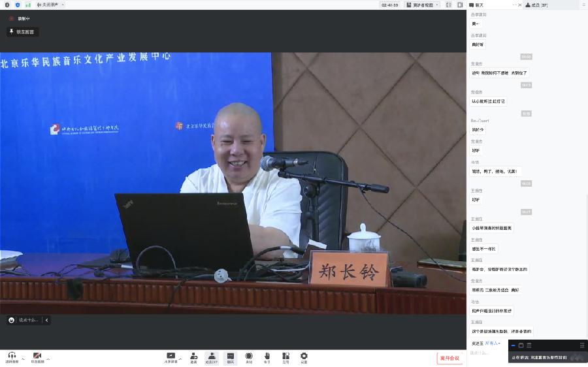This screenshot has width=588, height=367.
Task: Click the chat message input field
Action: pyautogui.click(x=487, y=354)
